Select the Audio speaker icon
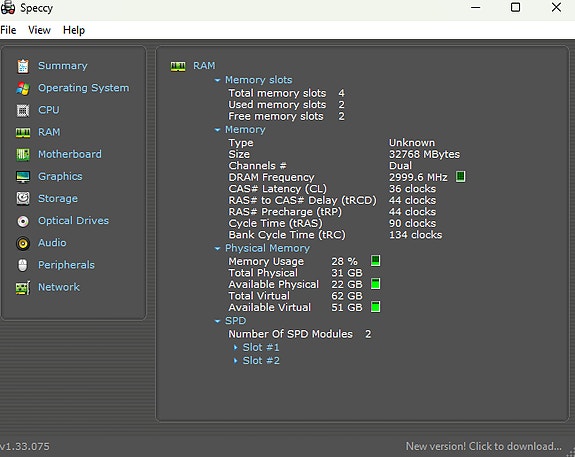The image size is (575, 457). coord(23,243)
